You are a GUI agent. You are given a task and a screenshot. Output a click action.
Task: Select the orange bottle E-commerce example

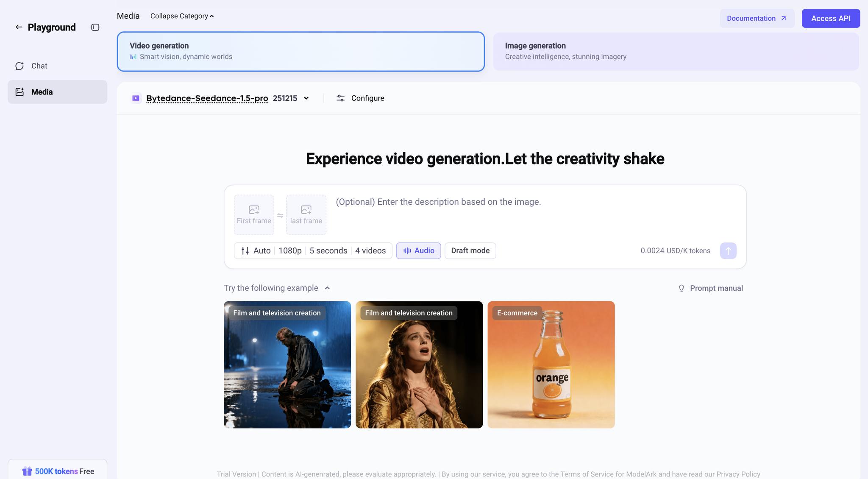click(x=551, y=365)
